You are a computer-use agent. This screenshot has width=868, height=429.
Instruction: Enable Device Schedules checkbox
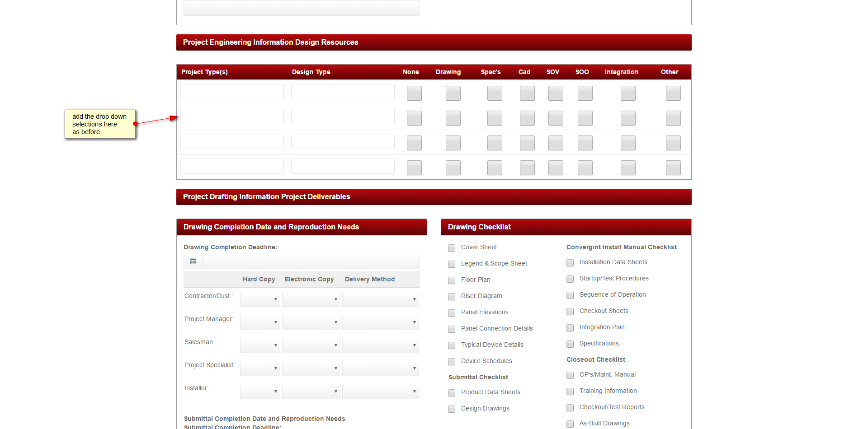click(x=452, y=362)
